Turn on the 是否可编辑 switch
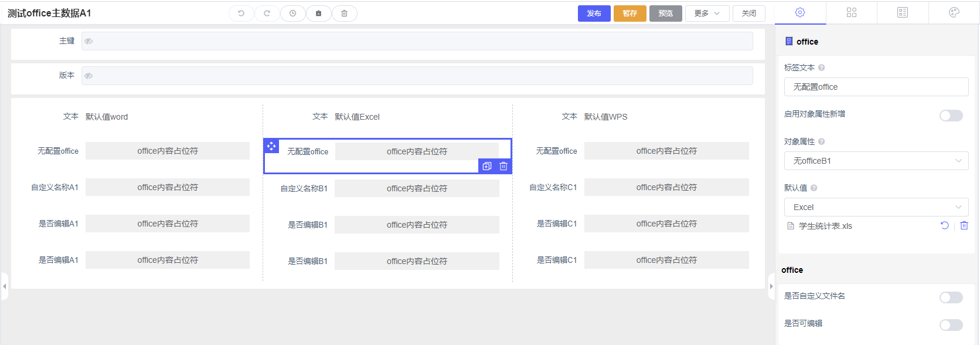The width and height of the screenshot is (980, 345). [951, 325]
